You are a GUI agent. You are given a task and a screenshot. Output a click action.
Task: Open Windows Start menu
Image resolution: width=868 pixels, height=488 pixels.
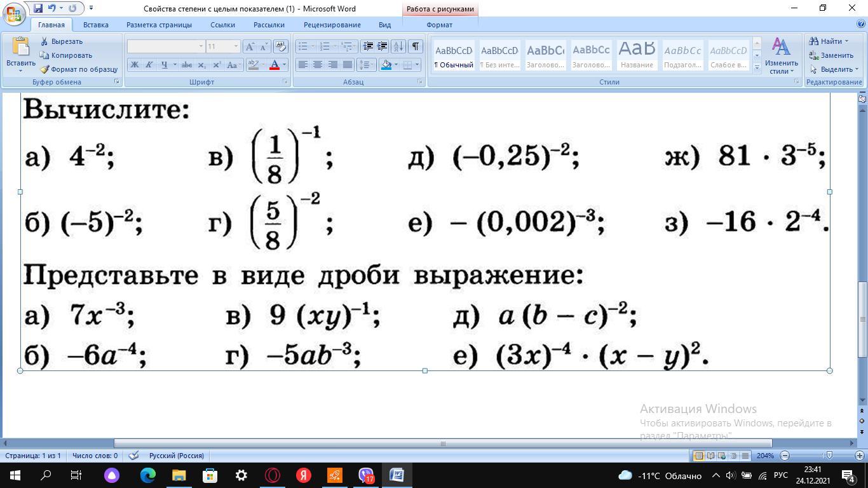point(15,475)
